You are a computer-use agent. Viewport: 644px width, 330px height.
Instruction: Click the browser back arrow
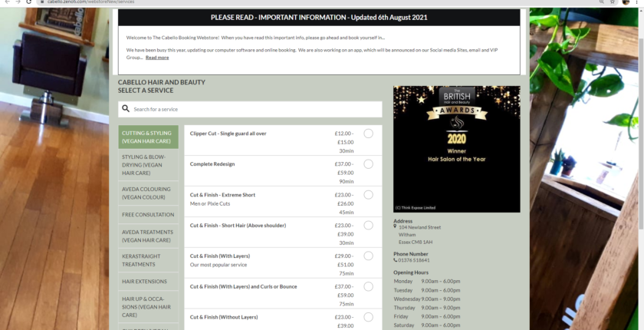[x=7, y=2]
